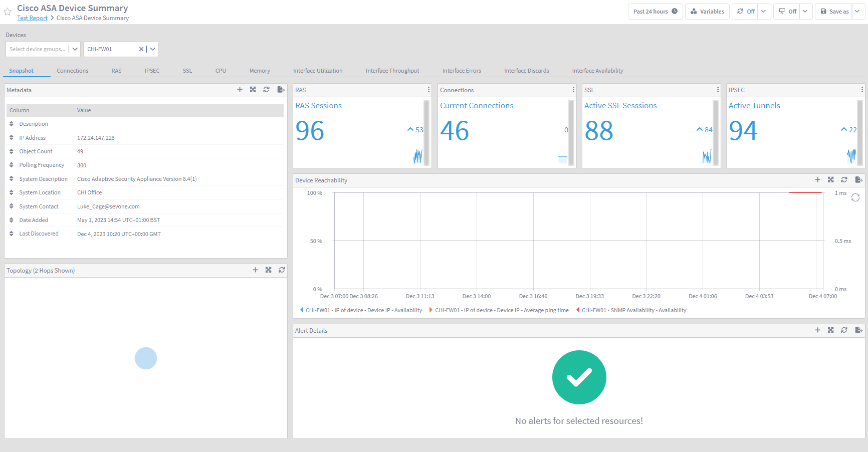Open the Interface Utilization tab
The width and height of the screenshot is (868, 452).
point(318,71)
